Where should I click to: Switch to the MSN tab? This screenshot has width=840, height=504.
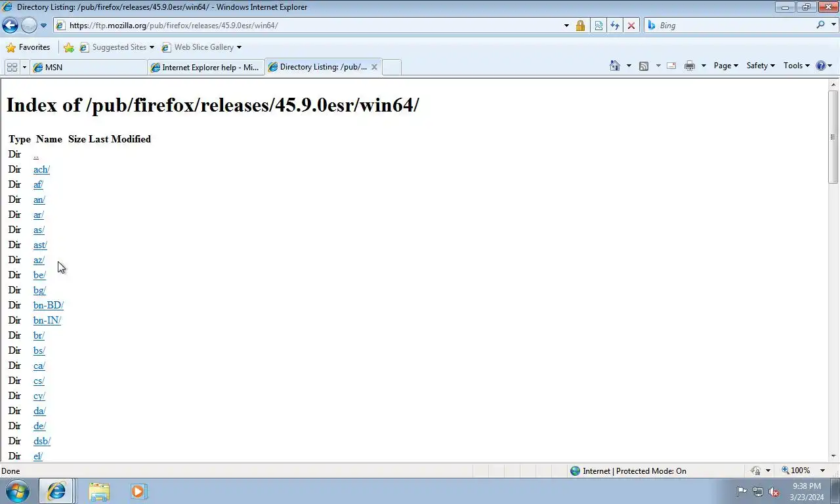pos(89,67)
